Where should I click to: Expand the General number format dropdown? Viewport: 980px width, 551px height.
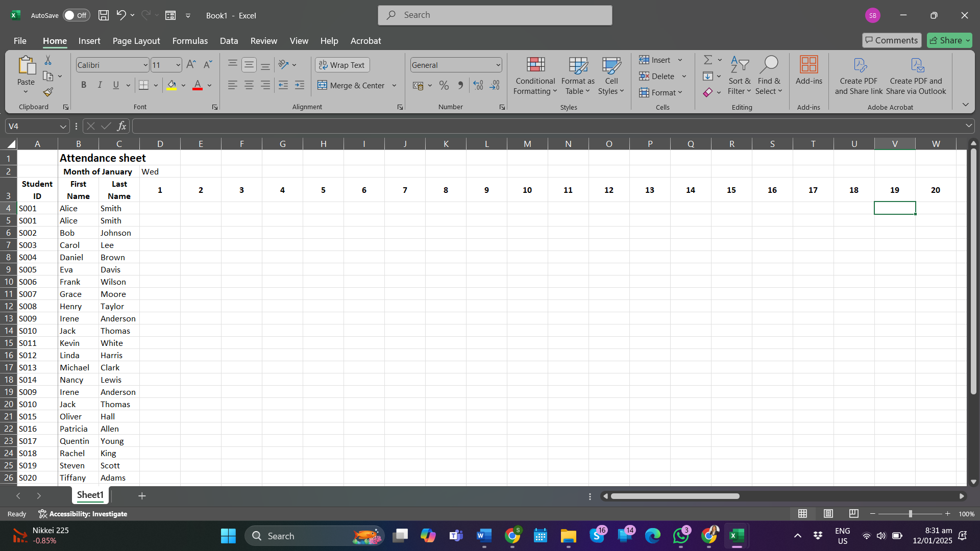[498, 65]
